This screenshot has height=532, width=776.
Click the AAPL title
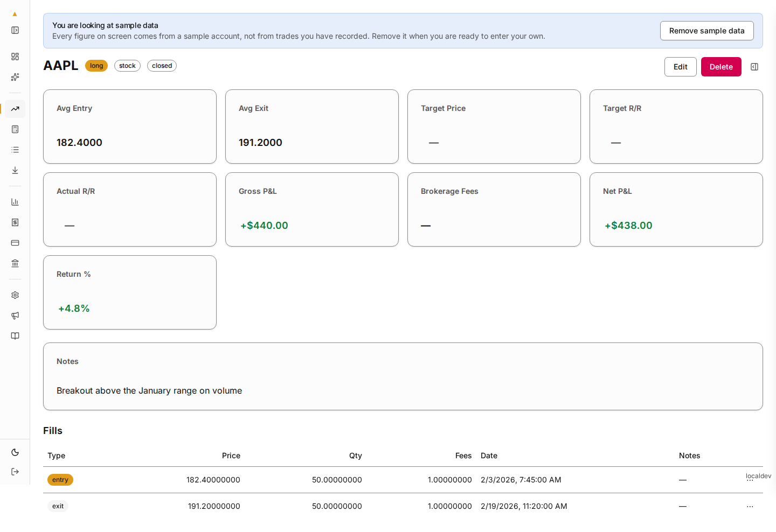pos(61,66)
